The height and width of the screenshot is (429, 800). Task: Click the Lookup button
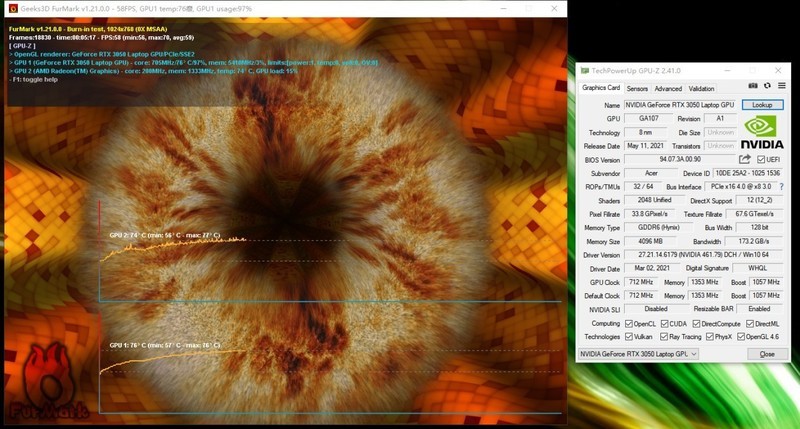[x=762, y=104]
